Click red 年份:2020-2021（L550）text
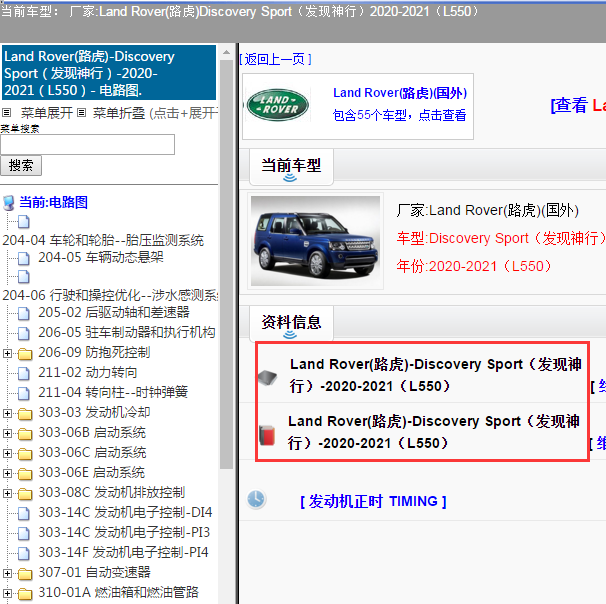This screenshot has height=604, width=606. [x=474, y=266]
